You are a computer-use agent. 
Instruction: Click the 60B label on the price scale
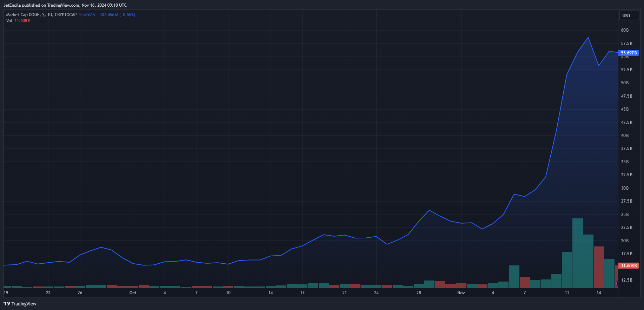pos(625,30)
